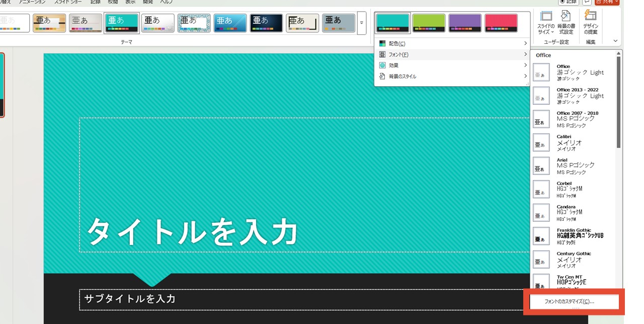Choose the Corbel font theme
The image size is (644, 324).
coord(574,189)
